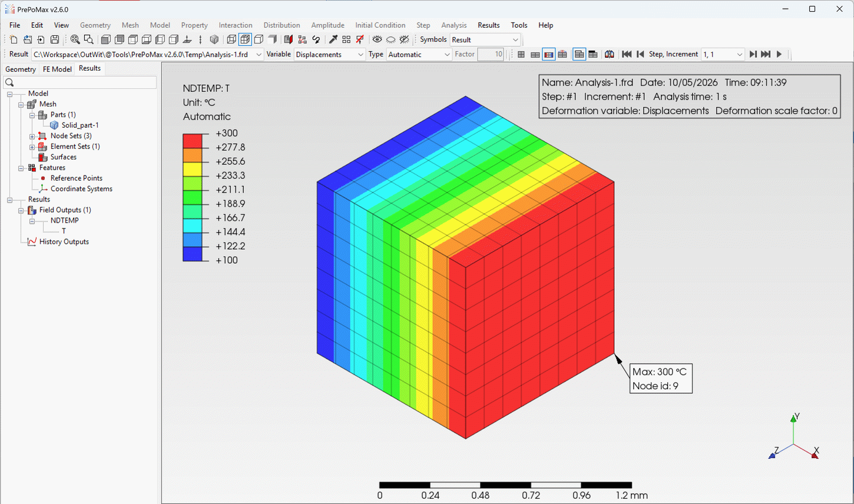This screenshot has height=504, width=854.
Task: Click the Save file toolbar icon
Action: tap(55, 39)
